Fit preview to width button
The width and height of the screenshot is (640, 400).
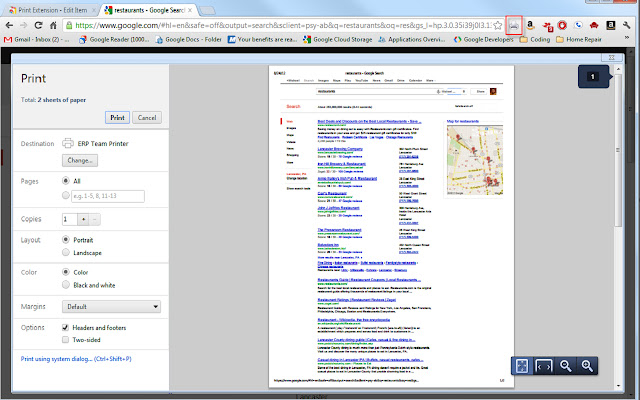point(544,366)
